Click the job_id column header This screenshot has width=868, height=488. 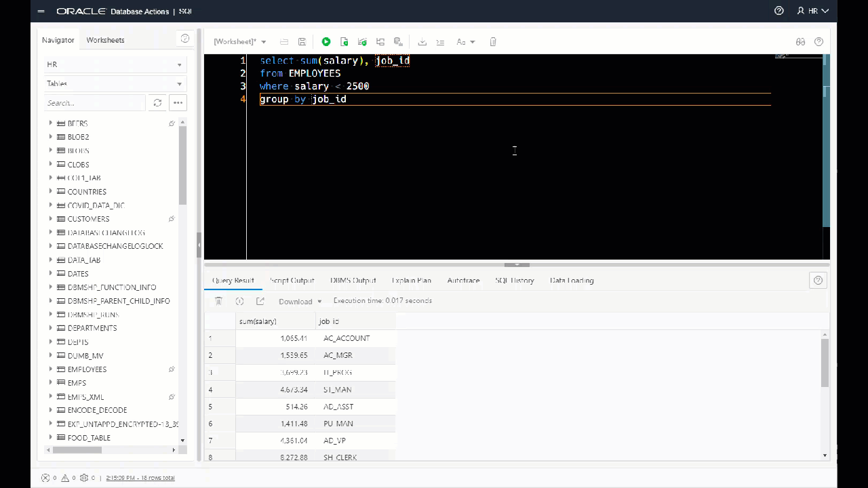click(x=355, y=321)
